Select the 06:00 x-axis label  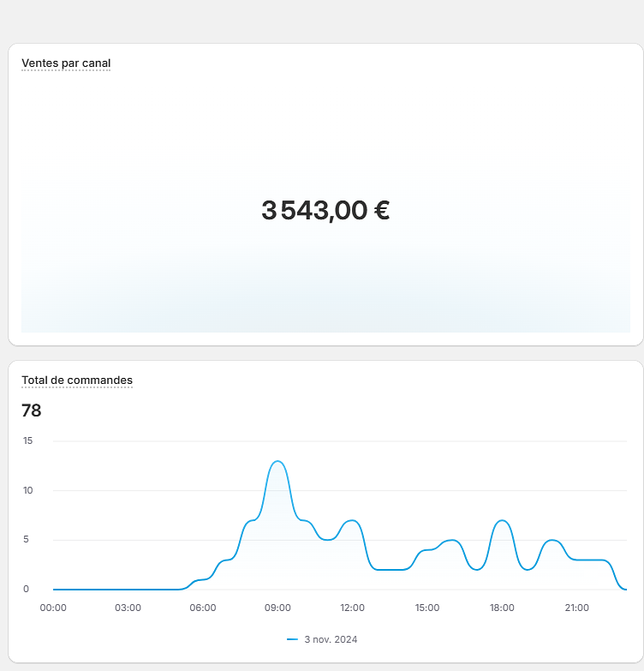click(x=203, y=608)
